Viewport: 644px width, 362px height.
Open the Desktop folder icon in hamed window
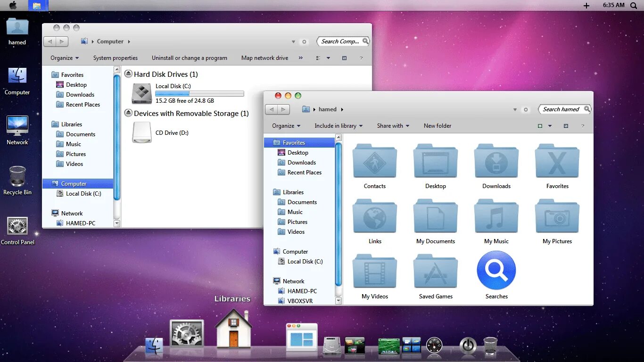(x=436, y=161)
